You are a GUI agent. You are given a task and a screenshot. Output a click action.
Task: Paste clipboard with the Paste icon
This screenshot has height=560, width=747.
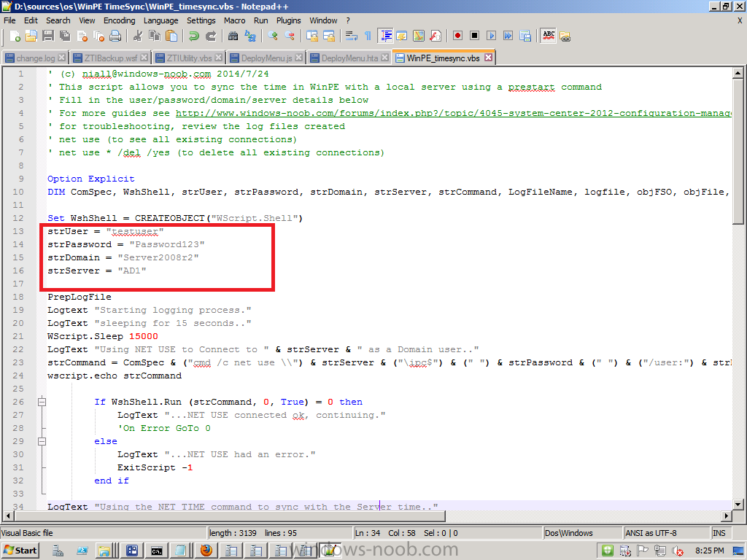pos(171,36)
